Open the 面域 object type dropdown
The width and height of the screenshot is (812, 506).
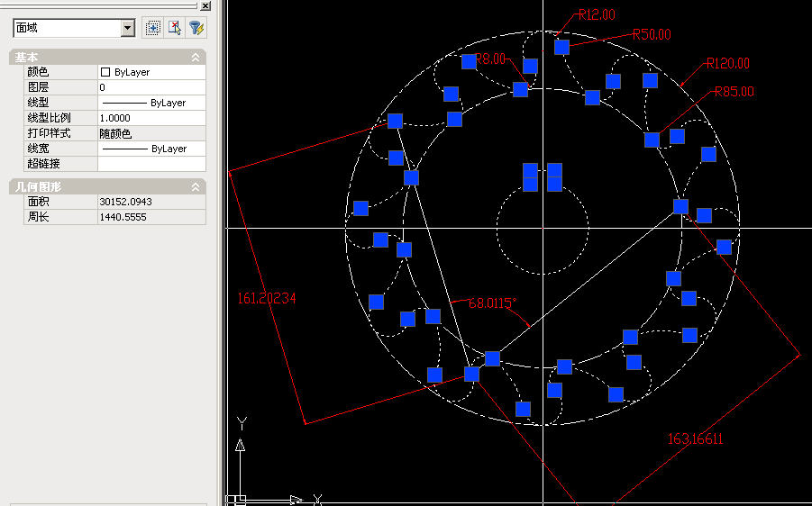[128, 28]
